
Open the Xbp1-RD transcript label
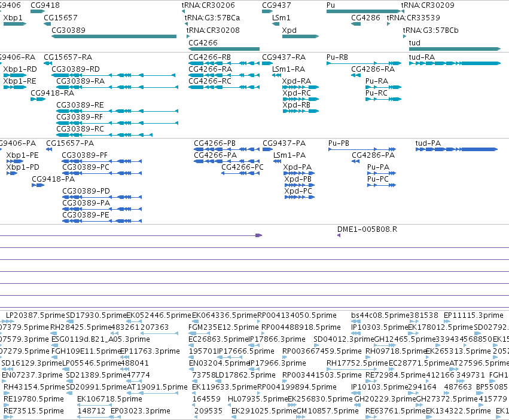[20, 69]
